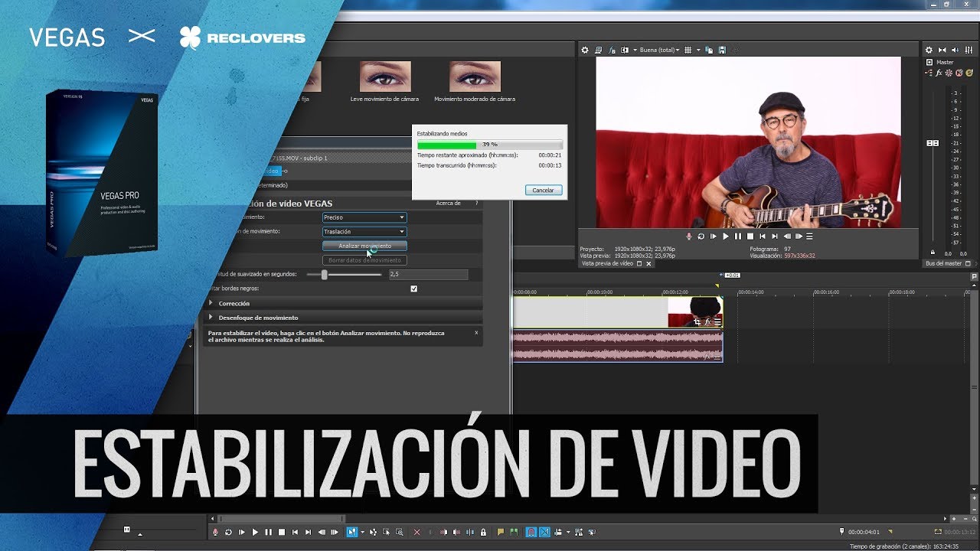Close the Vista previa de vídeo tab

649,263
